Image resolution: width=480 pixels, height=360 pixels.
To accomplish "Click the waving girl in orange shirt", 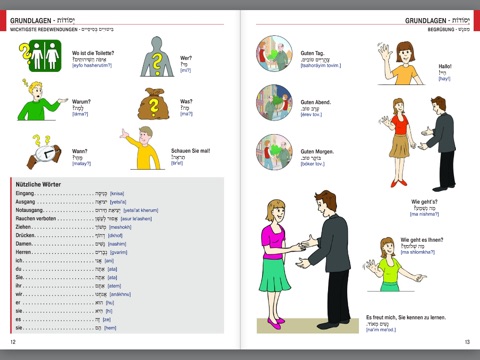I will click(x=401, y=63).
